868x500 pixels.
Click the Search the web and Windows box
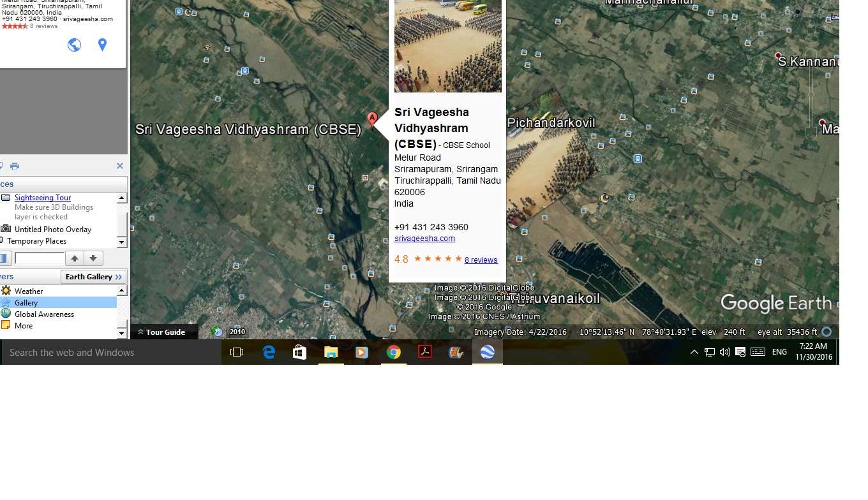tap(111, 352)
